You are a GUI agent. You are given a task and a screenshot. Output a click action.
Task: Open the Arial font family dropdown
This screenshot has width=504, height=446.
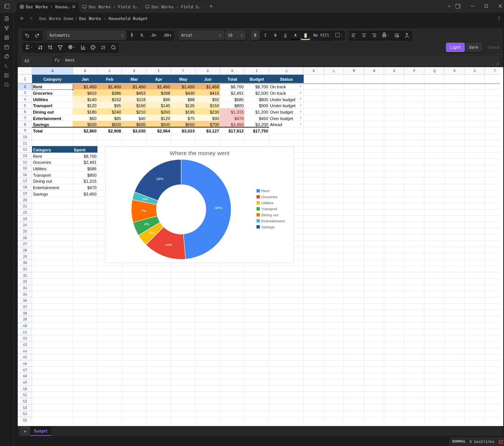pos(201,35)
